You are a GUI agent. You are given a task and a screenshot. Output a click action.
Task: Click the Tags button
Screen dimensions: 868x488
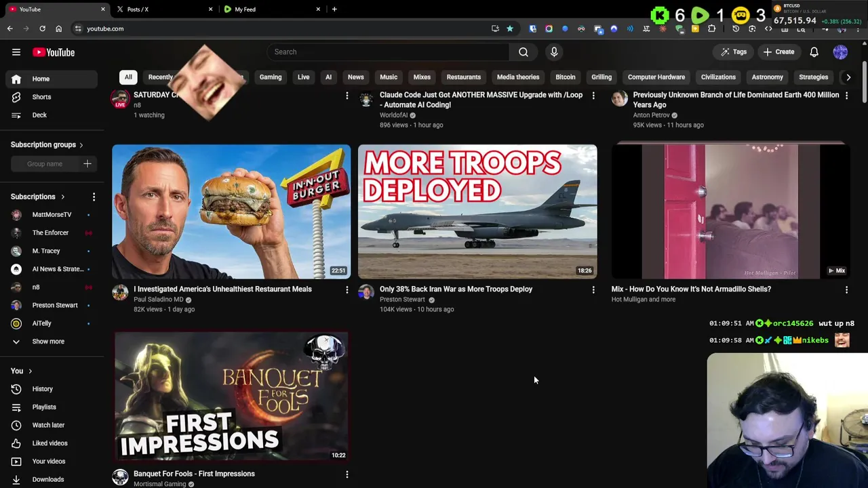coord(734,52)
